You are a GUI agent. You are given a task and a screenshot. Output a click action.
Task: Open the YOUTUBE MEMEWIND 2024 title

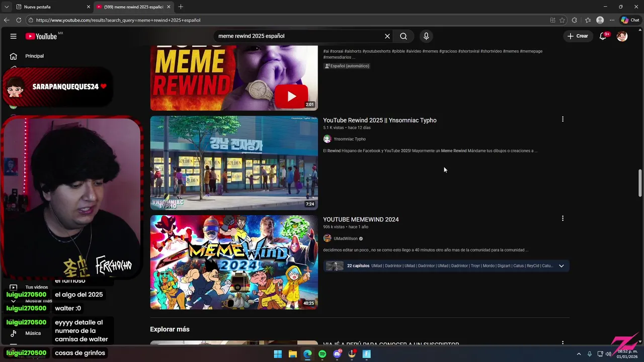(361, 219)
